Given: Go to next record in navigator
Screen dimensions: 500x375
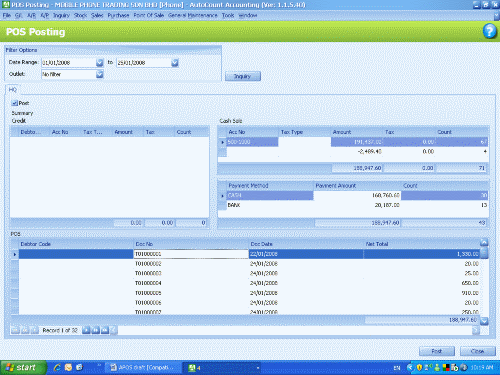Looking at the screenshot, I should click(86, 330).
